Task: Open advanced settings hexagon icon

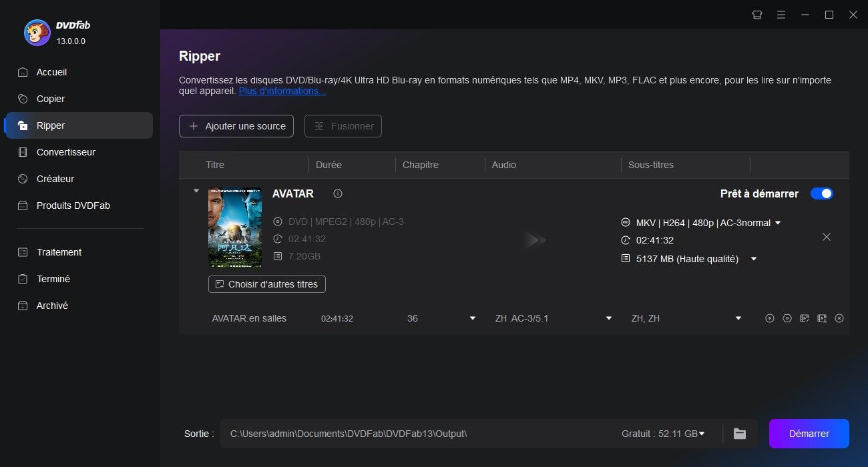Action: coord(787,318)
